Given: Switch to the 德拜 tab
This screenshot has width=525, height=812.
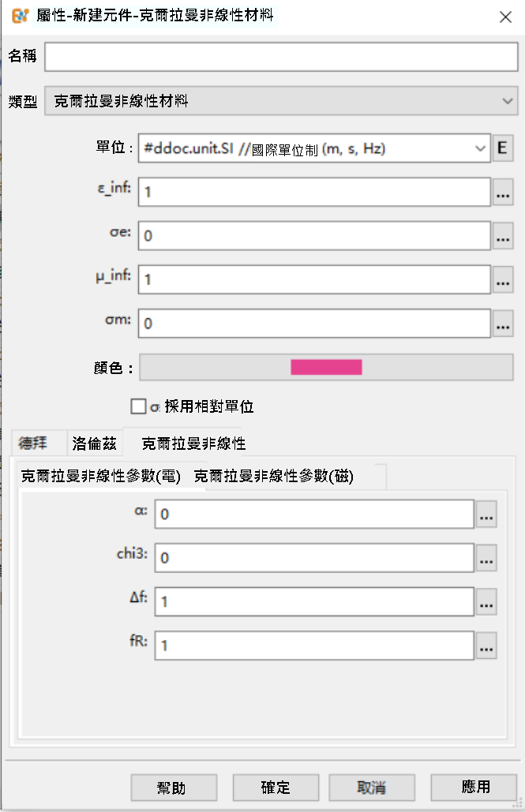Looking at the screenshot, I should click(32, 443).
